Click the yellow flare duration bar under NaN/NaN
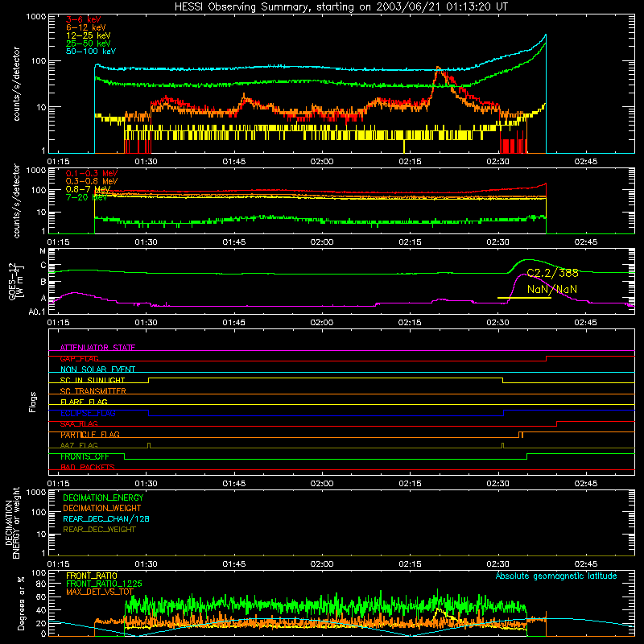This screenshot has width=644, height=644. click(524, 297)
